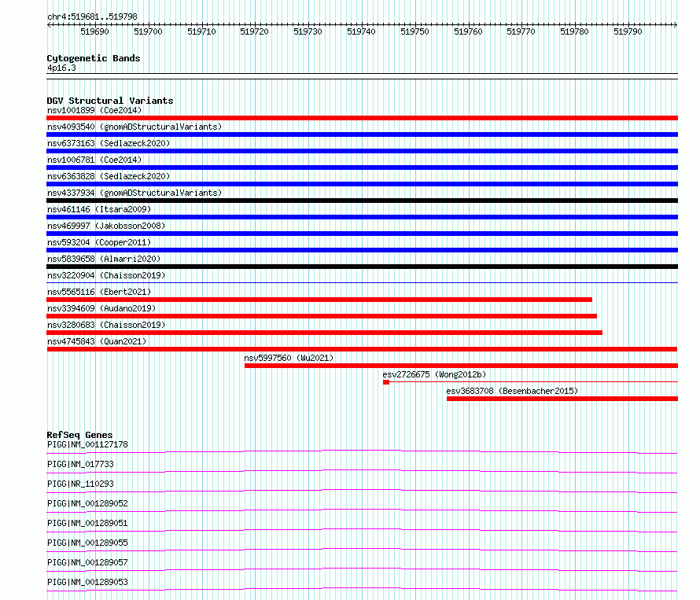Open nsv3220904 (Chaisson2019) variant label
The height and width of the screenshot is (600, 700).
click(x=106, y=275)
